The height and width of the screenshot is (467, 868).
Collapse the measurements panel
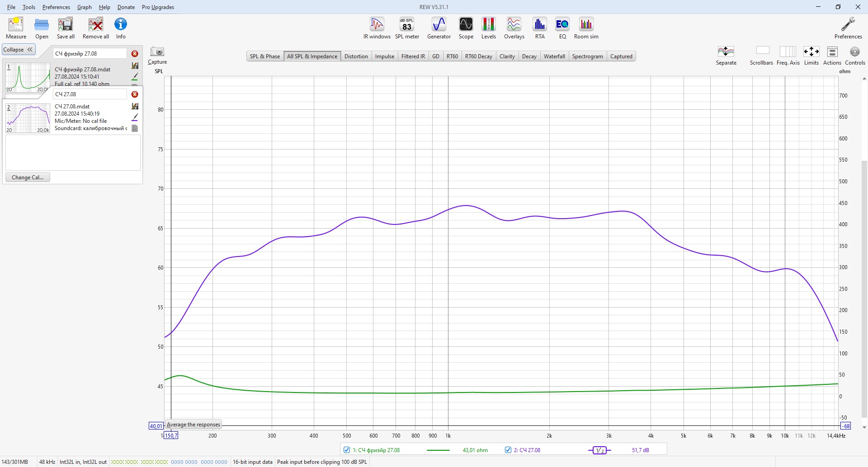[x=19, y=50]
